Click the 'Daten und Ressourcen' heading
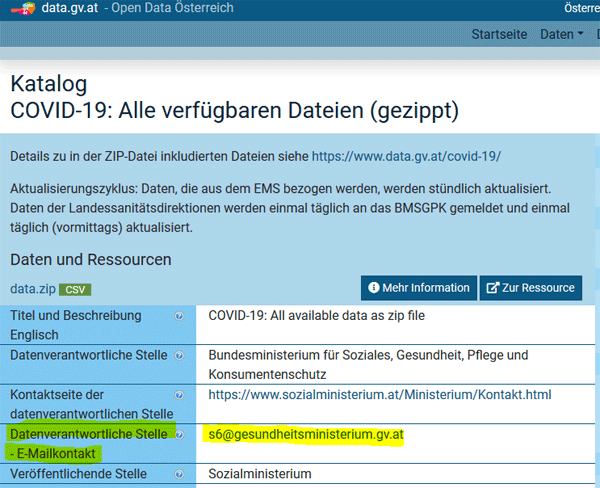Screen dimensions: 600x488 coord(91,260)
